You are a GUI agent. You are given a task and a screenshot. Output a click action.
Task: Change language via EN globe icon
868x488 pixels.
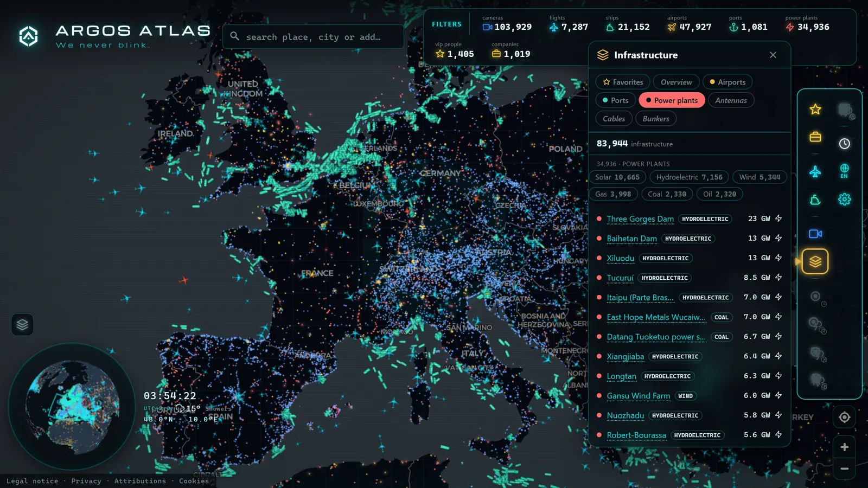pyautogui.click(x=845, y=171)
